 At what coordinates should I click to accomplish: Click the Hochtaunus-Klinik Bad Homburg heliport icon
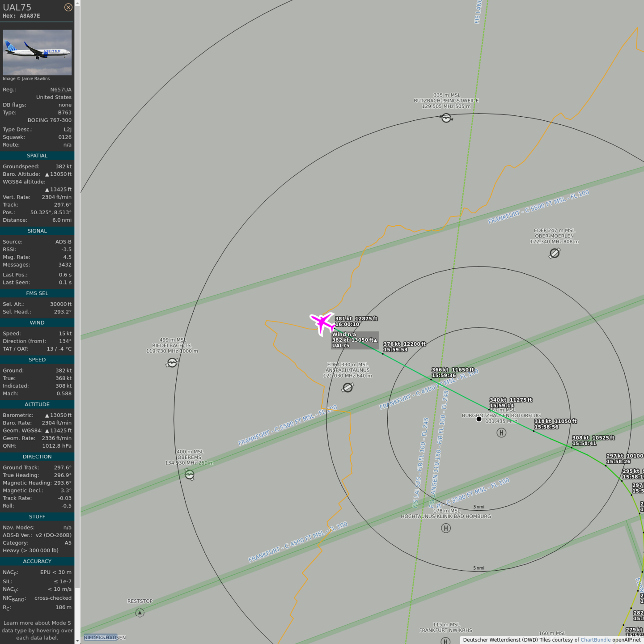(x=445, y=528)
